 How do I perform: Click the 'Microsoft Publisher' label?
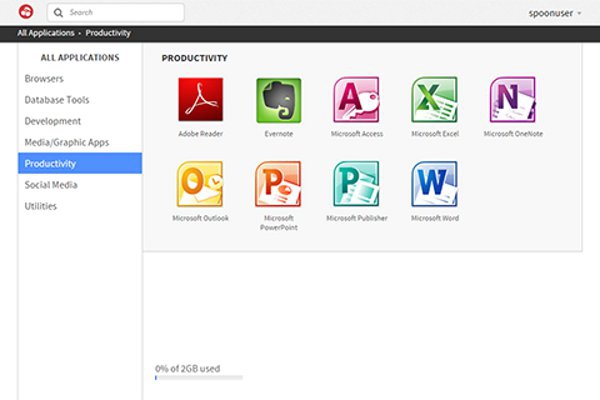[x=357, y=218]
